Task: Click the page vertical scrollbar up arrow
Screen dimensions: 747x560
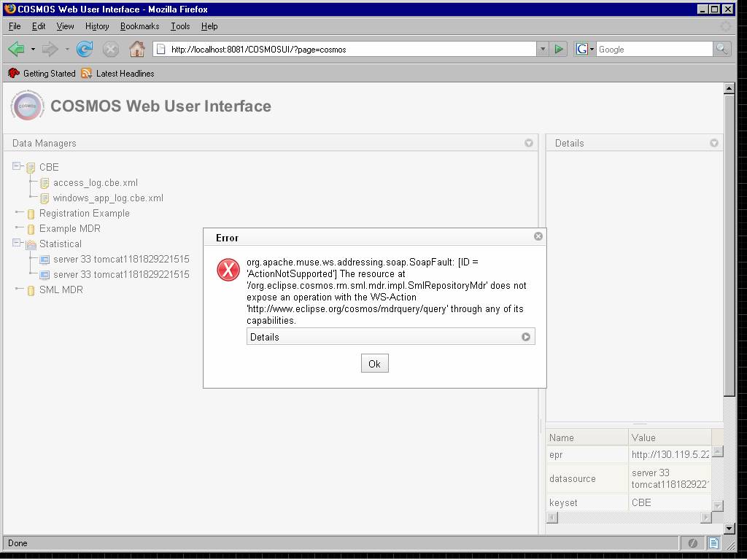Action: pyautogui.click(x=729, y=88)
